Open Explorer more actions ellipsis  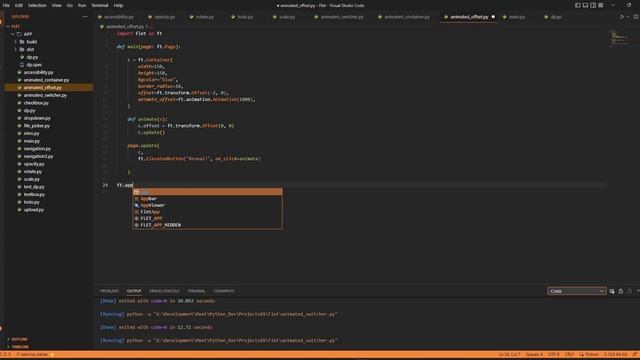click(x=85, y=17)
